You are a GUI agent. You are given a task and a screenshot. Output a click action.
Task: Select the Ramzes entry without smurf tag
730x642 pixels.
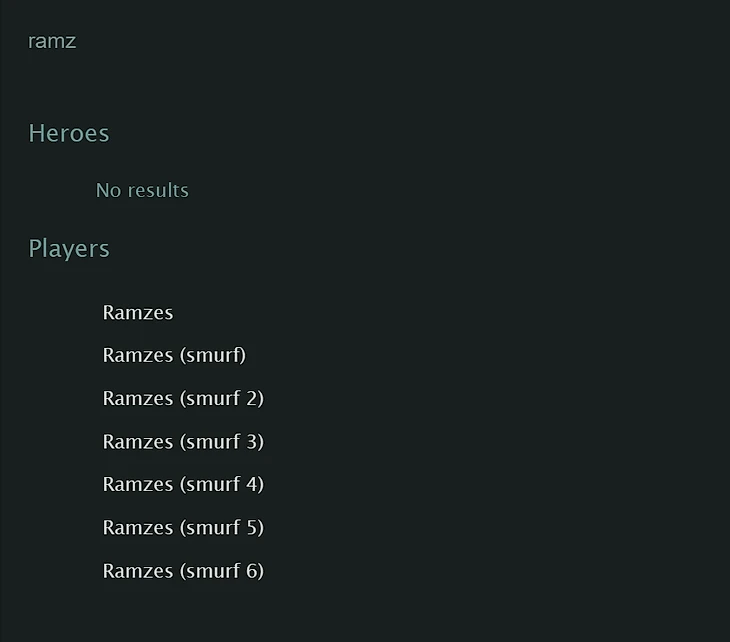point(138,312)
